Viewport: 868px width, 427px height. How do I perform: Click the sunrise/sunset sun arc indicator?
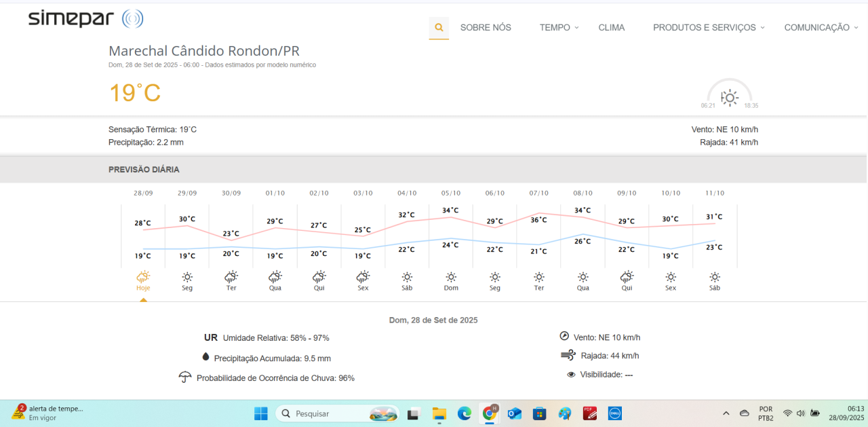[730, 96]
